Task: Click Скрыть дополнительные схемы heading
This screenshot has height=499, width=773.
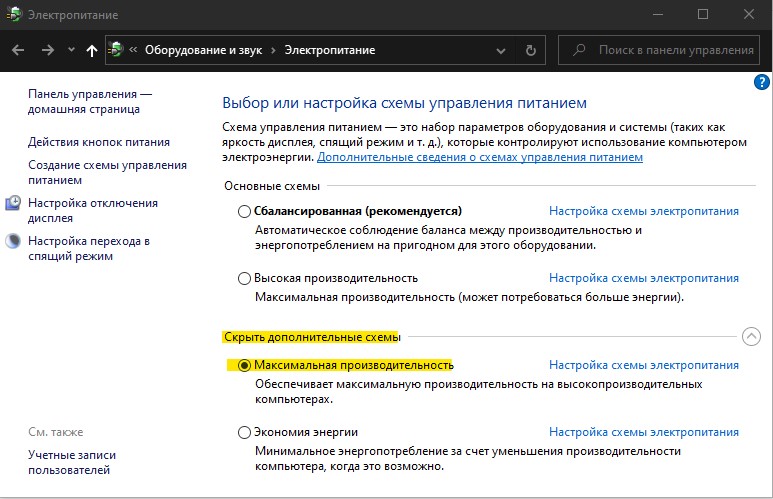Action: coord(312,337)
